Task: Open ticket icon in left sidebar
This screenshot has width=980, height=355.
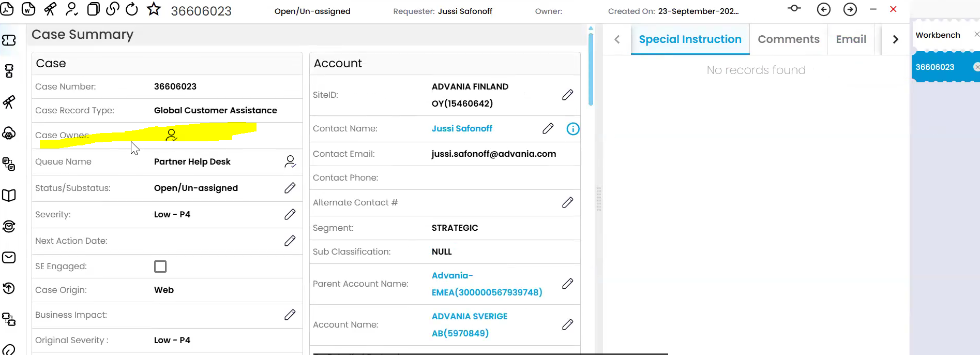Action: click(x=9, y=40)
